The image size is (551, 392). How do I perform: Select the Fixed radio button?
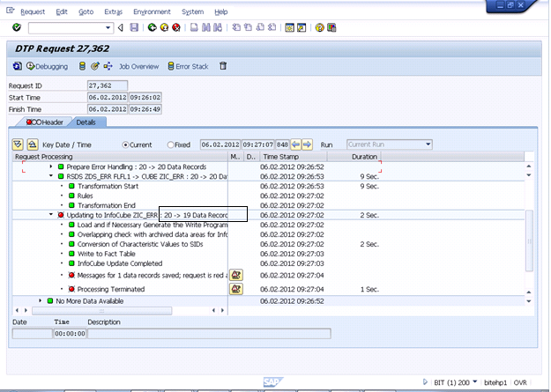(170, 144)
